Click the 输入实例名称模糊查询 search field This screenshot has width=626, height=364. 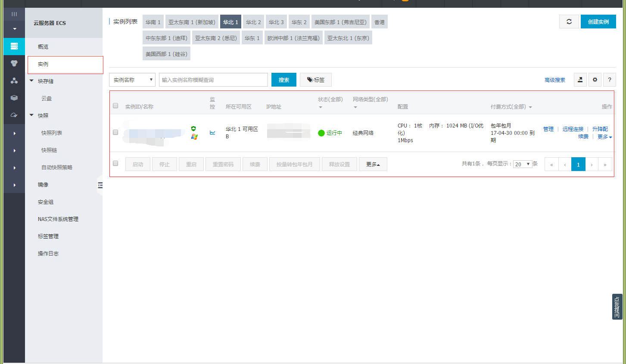[x=213, y=80]
